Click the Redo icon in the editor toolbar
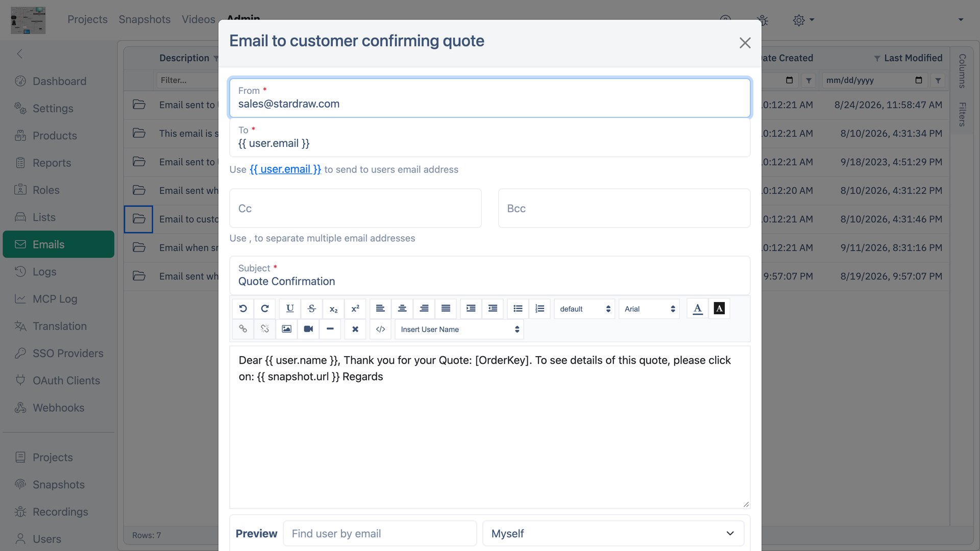Viewport: 980px width, 551px height. (x=265, y=309)
